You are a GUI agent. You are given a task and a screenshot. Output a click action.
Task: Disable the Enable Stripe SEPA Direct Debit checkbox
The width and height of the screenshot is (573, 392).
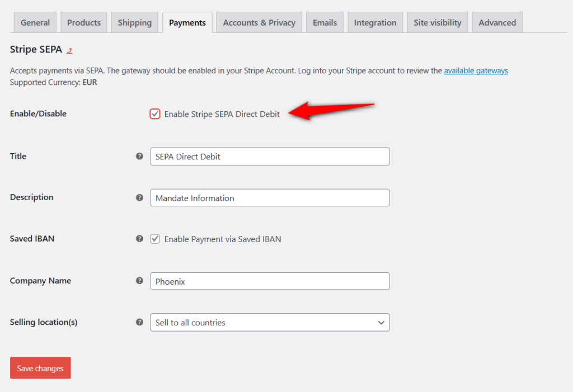pos(154,114)
